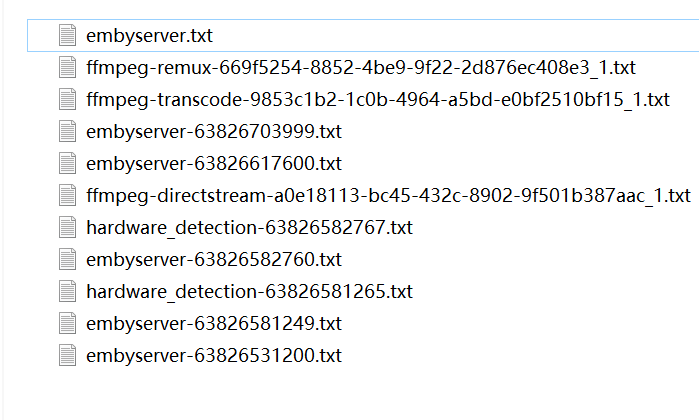Click the file icon beside embyserver-63826582760.txt
Viewport: 699px width, 420px height.
pyautogui.click(x=68, y=260)
